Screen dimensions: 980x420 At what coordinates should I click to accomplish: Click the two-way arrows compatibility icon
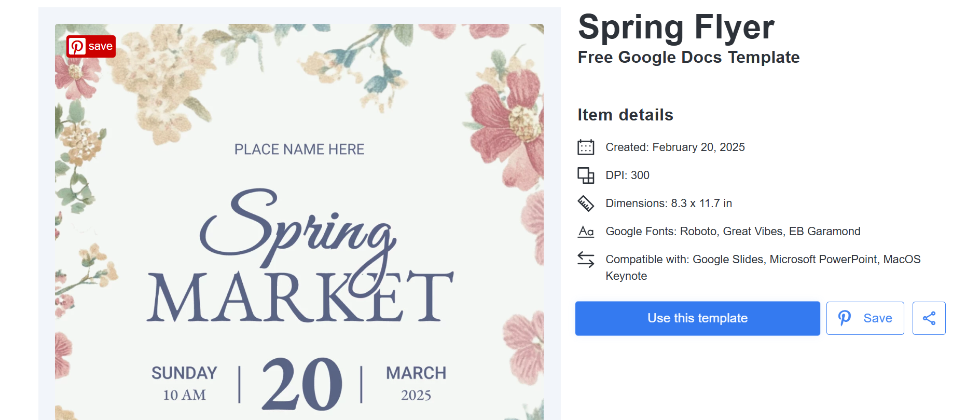[x=586, y=260]
